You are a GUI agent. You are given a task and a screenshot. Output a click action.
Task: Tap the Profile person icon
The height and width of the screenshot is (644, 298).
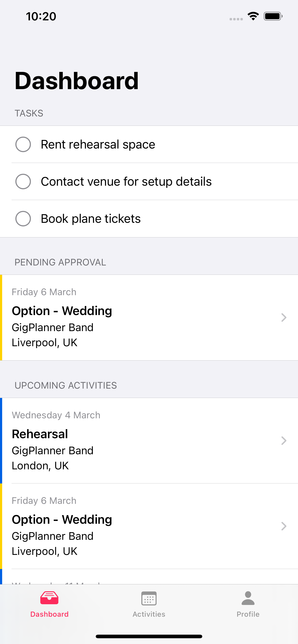point(248,598)
